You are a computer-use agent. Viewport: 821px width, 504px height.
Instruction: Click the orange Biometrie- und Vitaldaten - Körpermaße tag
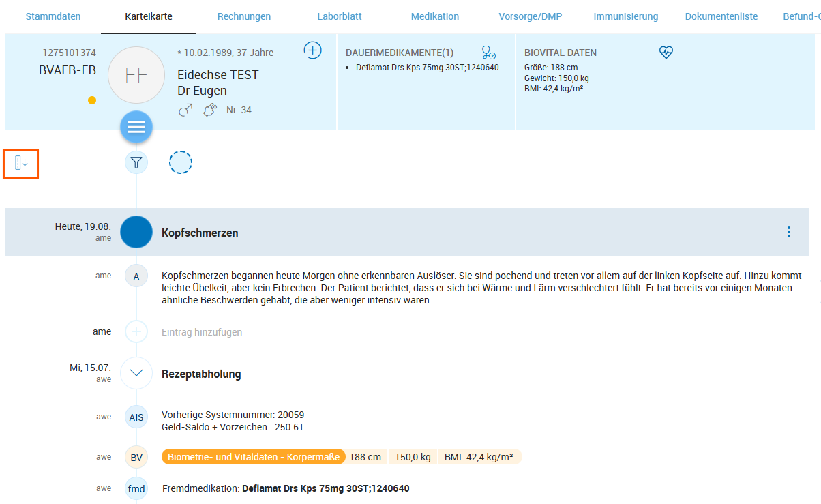(x=254, y=457)
